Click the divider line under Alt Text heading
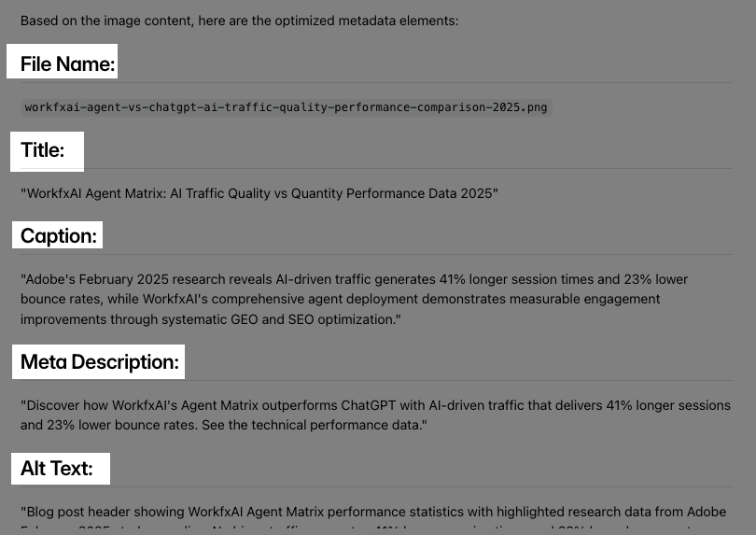 [420, 486]
